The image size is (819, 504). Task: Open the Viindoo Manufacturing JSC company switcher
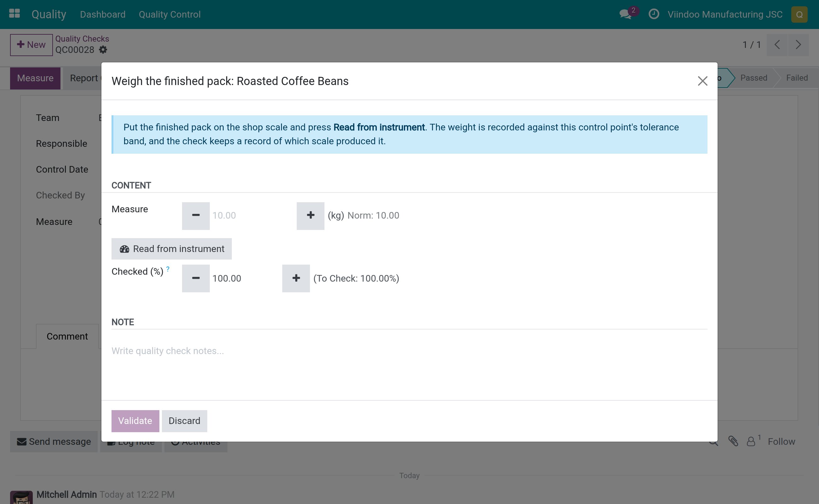pyautogui.click(x=725, y=14)
